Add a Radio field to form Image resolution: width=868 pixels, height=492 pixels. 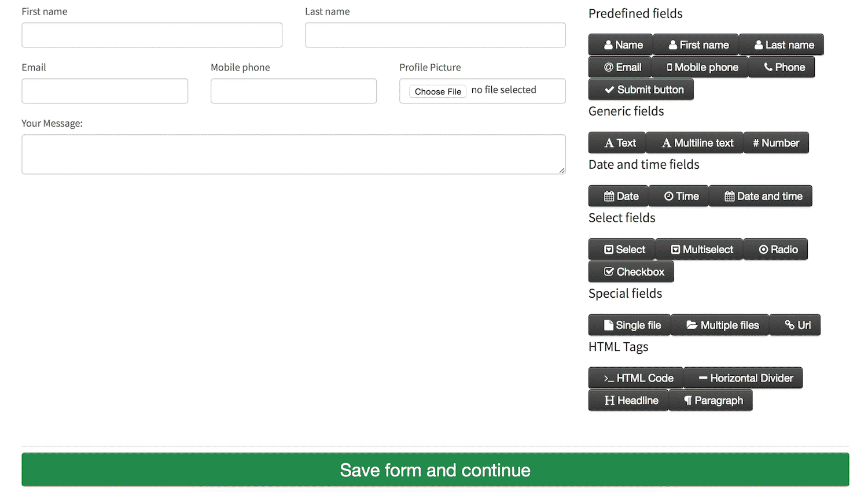pyautogui.click(x=775, y=249)
